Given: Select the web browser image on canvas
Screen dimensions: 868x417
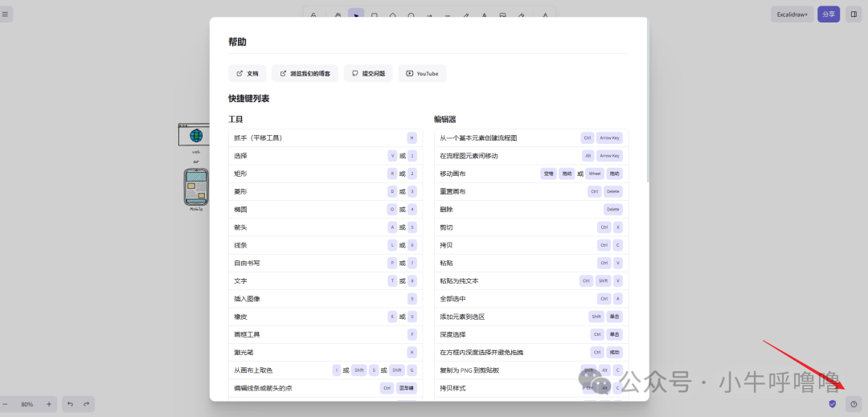Looking at the screenshot, I should [194, 135].
